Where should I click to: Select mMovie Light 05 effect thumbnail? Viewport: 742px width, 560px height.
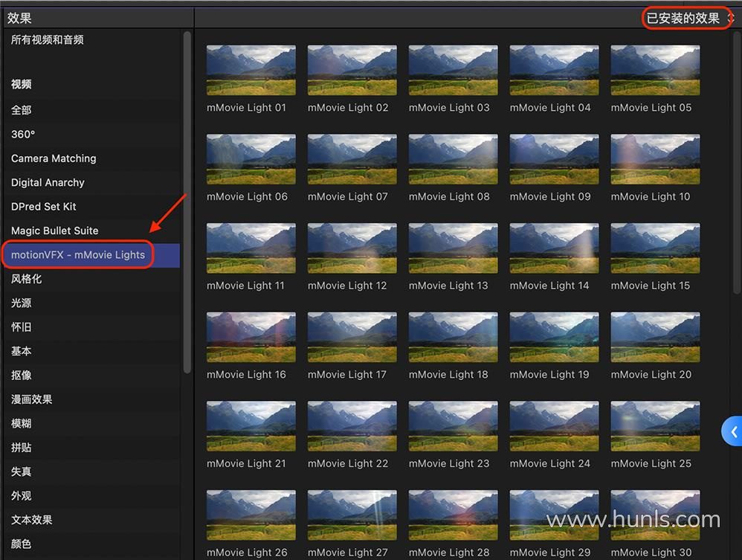(x=656, y=70)
